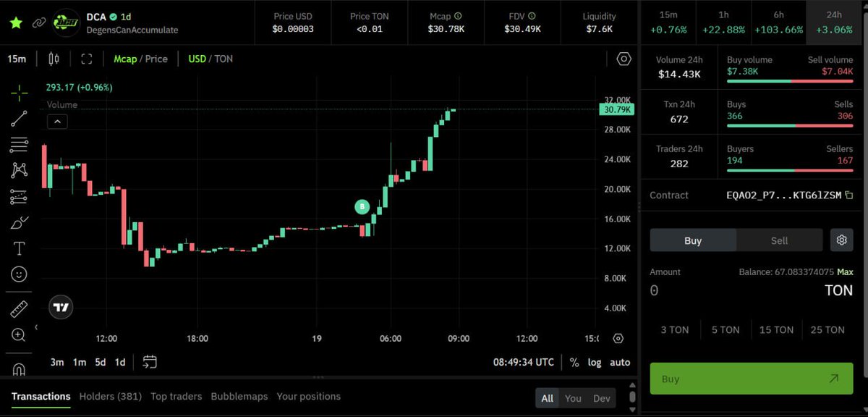Viewport: 868px width, 417px height.
Task: Switch chart display from Mcap to Price
Action: 158,59
